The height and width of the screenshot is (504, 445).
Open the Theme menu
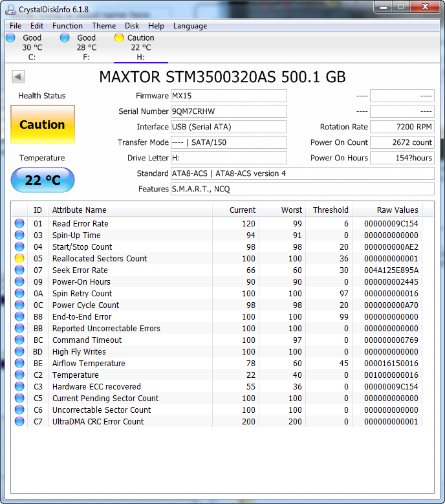[x=103, y=26]
